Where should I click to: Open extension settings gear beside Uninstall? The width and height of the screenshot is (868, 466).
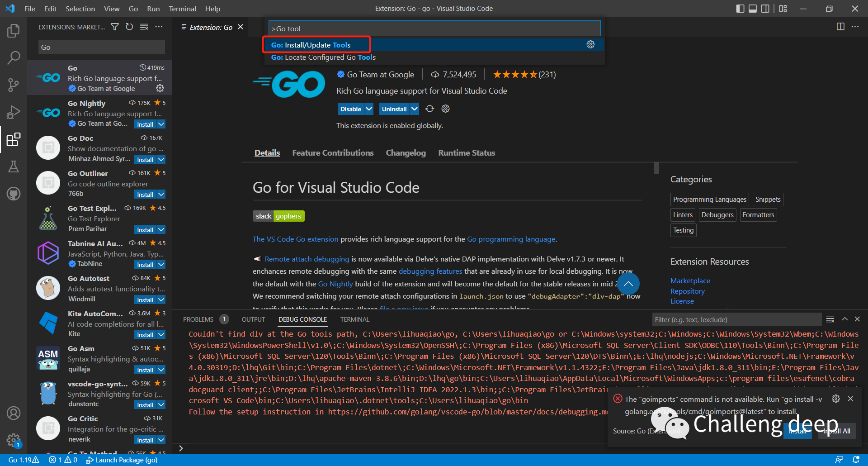click(445, 109)
